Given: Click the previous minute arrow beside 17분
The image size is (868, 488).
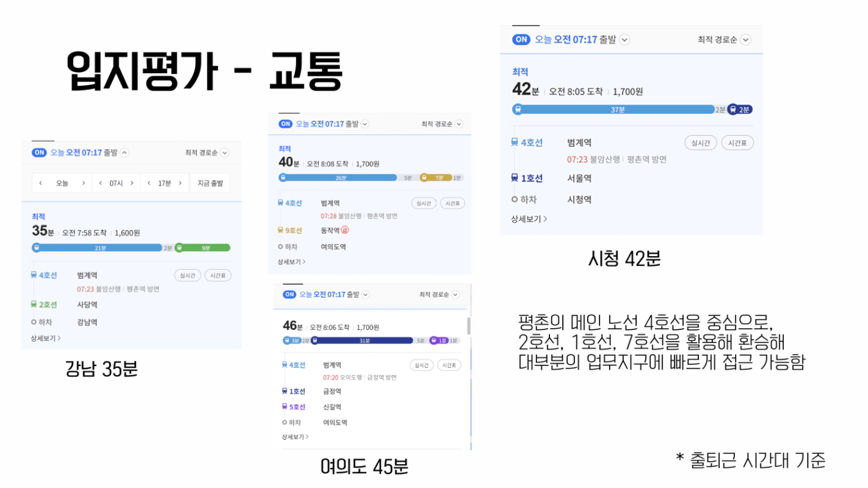Looking at the screenshot, I should tap(149, 183).
